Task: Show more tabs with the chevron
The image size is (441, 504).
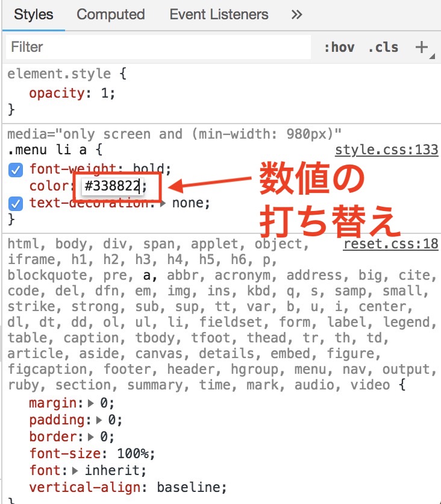Action: point(296,14)
